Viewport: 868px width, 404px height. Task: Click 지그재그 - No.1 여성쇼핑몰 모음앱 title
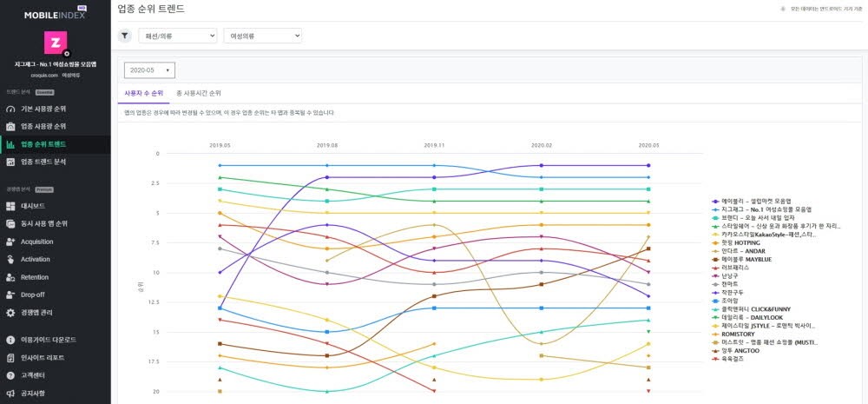[56, 65]
